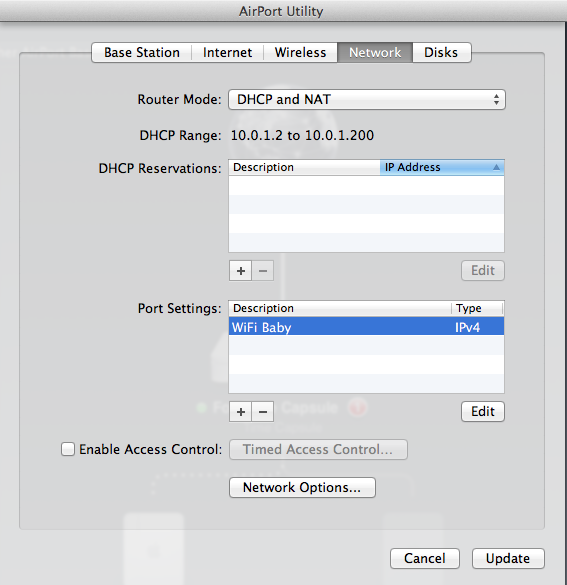Enable Access Control checkbox
Viewport: 567px width, 585px height.
[68, 449]
